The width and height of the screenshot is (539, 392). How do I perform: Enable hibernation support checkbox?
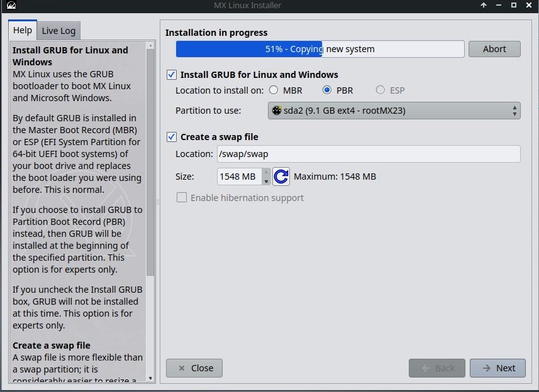(x=182, y=197)
